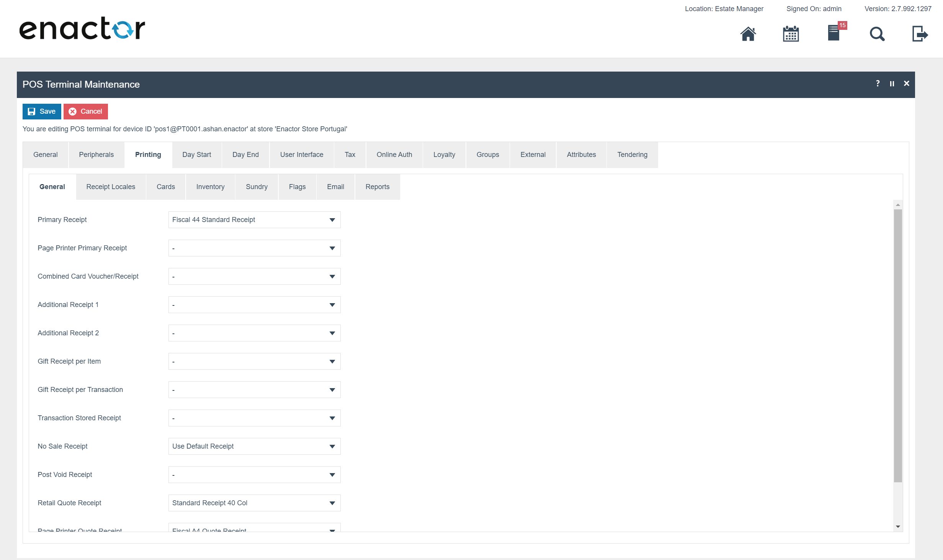The width and height of the screenshot is (943, 560).
Task: Expand the Primary Receipt dropdown
Action: tap(254, 220)
